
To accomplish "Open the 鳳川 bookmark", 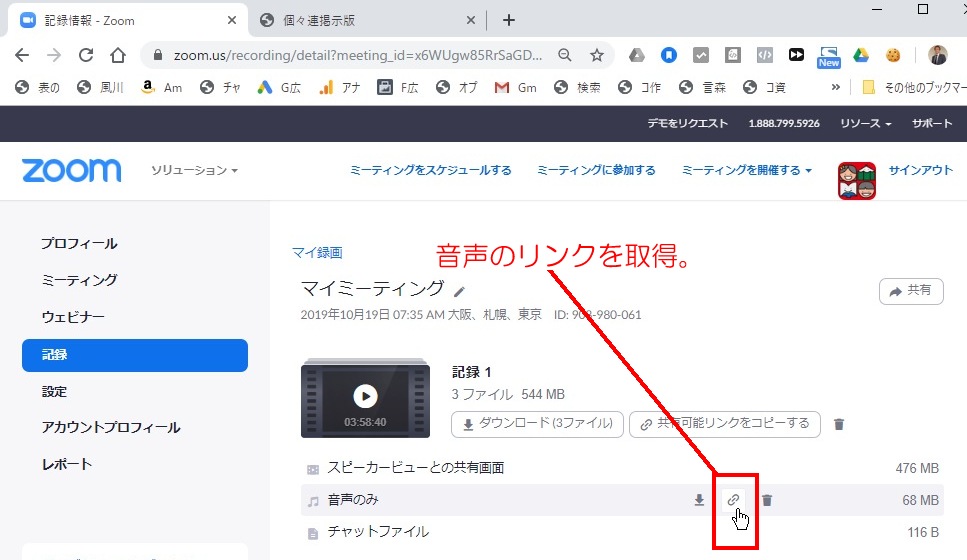I will [x=101, y=88].
